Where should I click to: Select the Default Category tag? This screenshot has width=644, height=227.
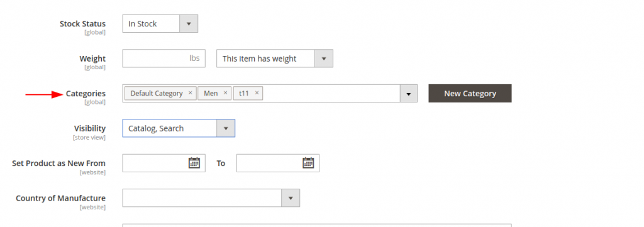pos(156,93)
